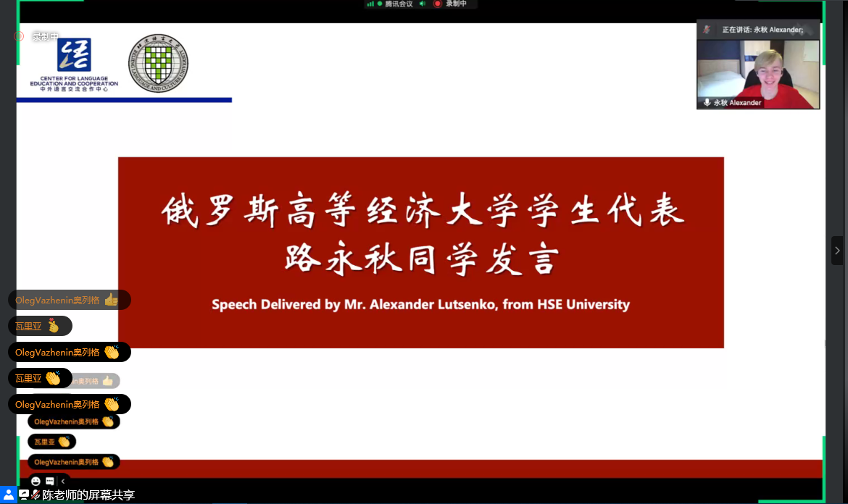This screenshot has height=504, width=848.
Task: Click the blue participant avatar icon
Action: (x=8, y=495)
